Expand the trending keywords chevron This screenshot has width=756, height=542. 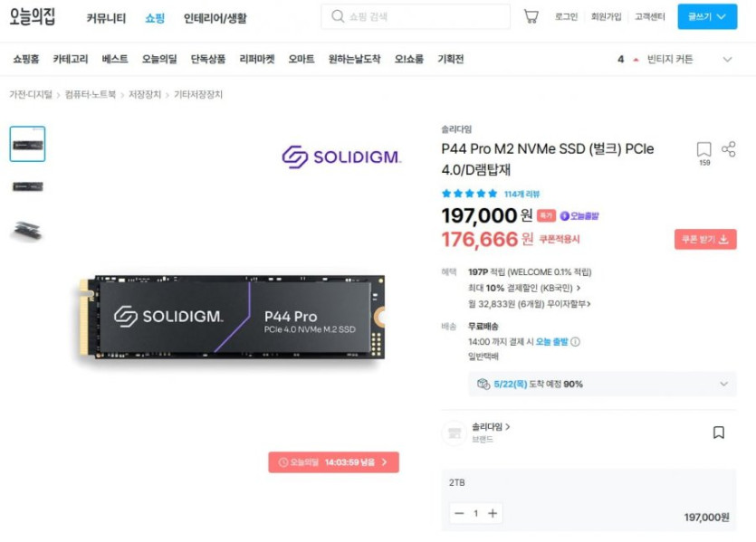[x=727, y=59]
